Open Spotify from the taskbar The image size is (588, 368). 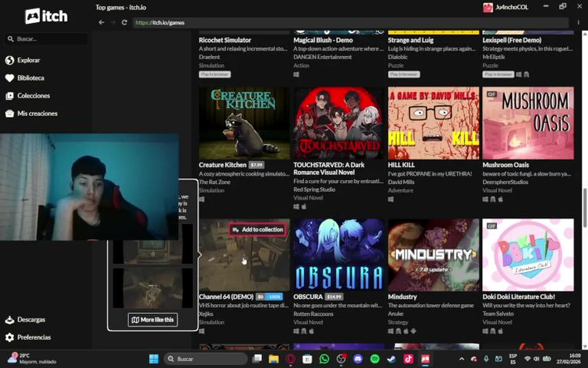coord(375,359)
